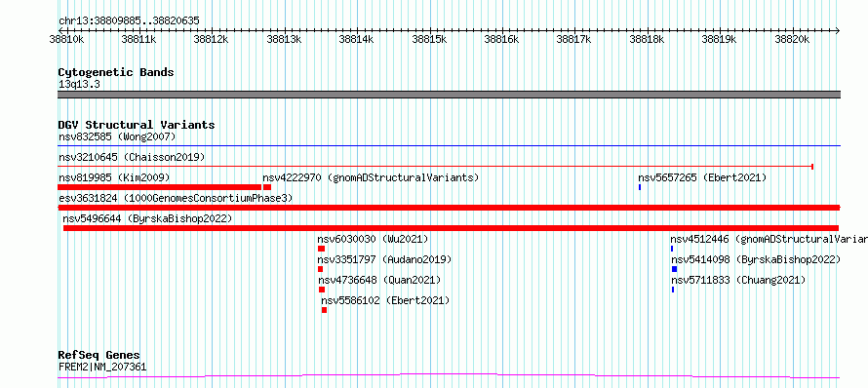Click the 38810k ruler position
The height and width of the screenshot is (388, 868).
pos(67,39)
